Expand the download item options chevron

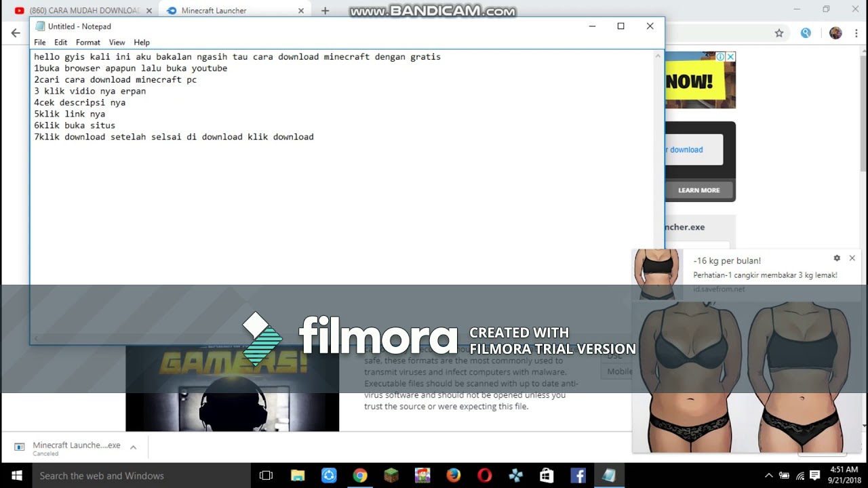click(x=133, y=447)
